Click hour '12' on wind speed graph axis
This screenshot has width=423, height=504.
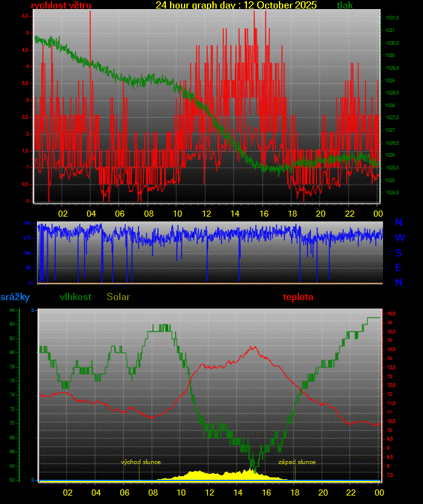tap(206, 214)
